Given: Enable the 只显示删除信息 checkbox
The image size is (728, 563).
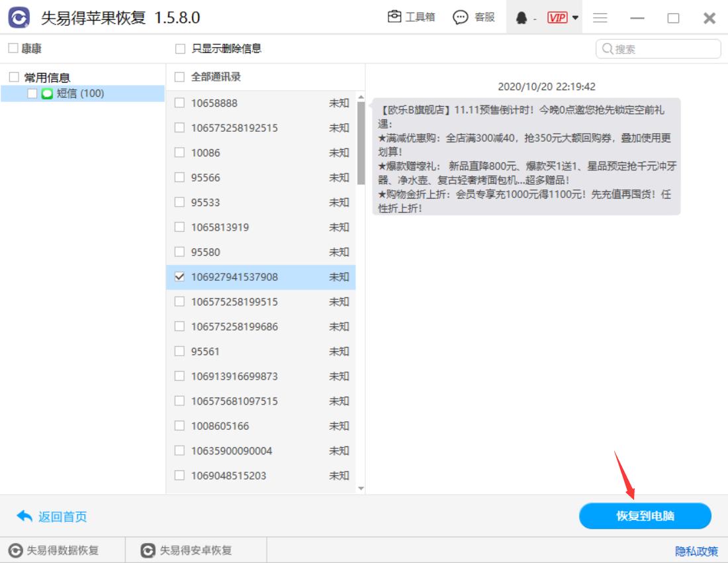Looking at the screenshot, I should point(179,47).
